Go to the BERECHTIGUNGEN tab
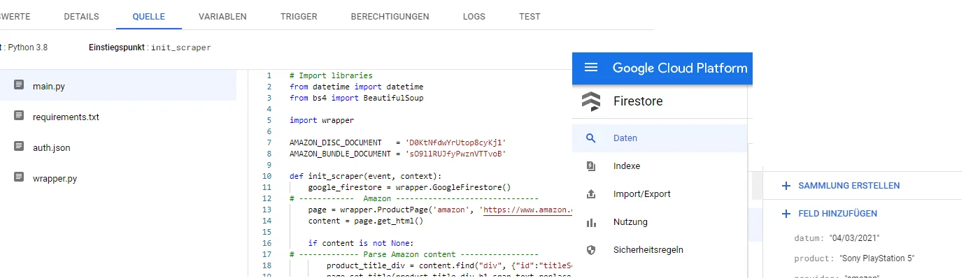 (x=390, y=16)
